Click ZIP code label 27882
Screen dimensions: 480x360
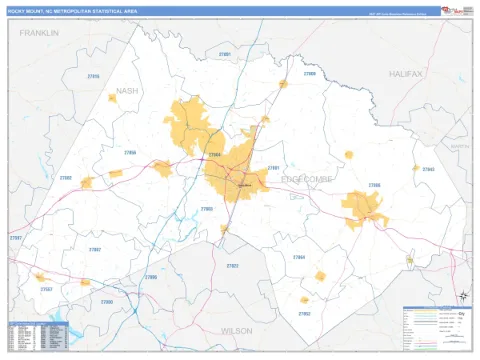[x=66, y=178]
